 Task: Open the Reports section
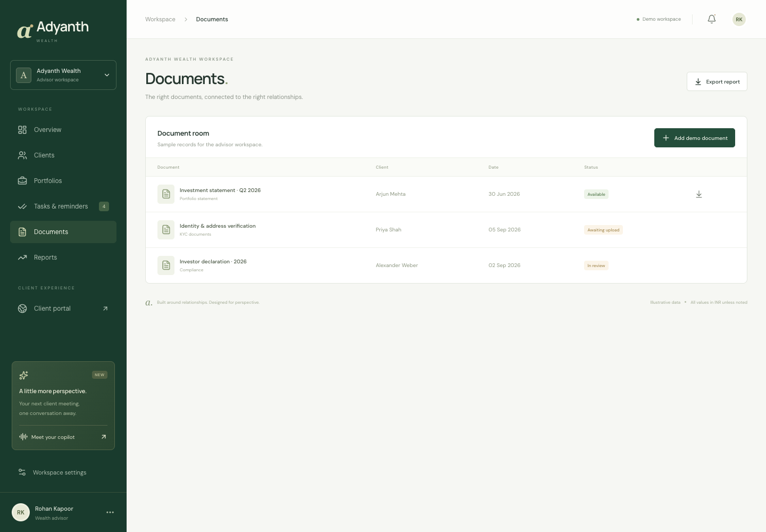pyautogui.click(x=63, y=257)
